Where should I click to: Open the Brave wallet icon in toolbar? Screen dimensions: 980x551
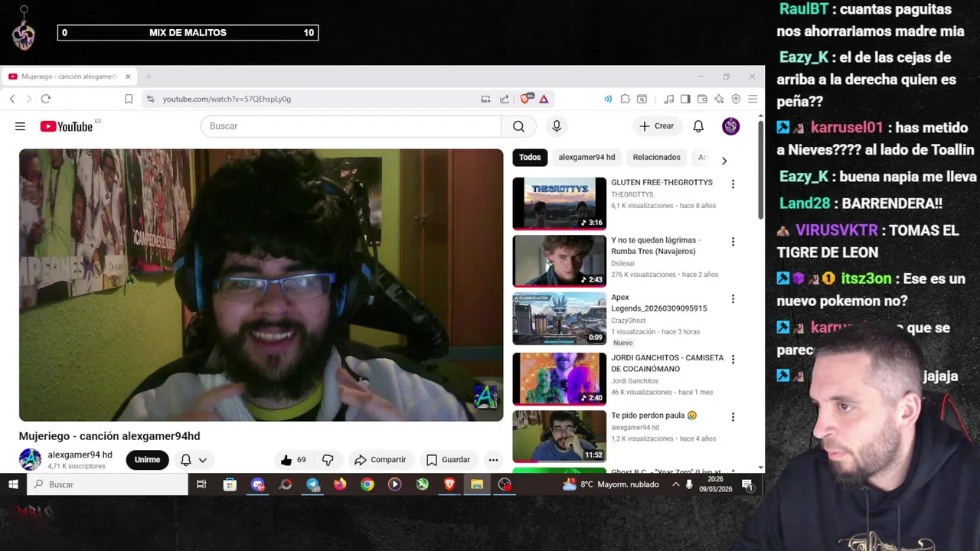coord(702,99)
